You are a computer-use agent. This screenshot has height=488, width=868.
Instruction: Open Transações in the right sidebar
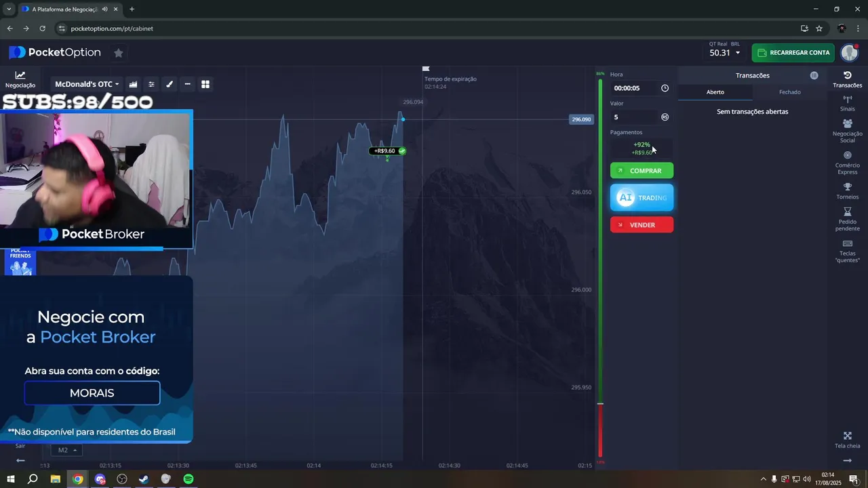(x=847, y=79)
